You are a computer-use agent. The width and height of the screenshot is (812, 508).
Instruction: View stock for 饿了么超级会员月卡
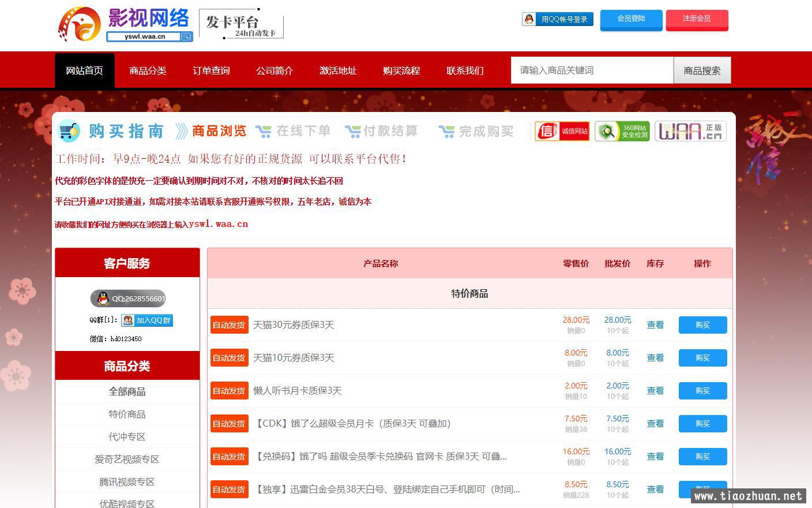tap(655, 424)
